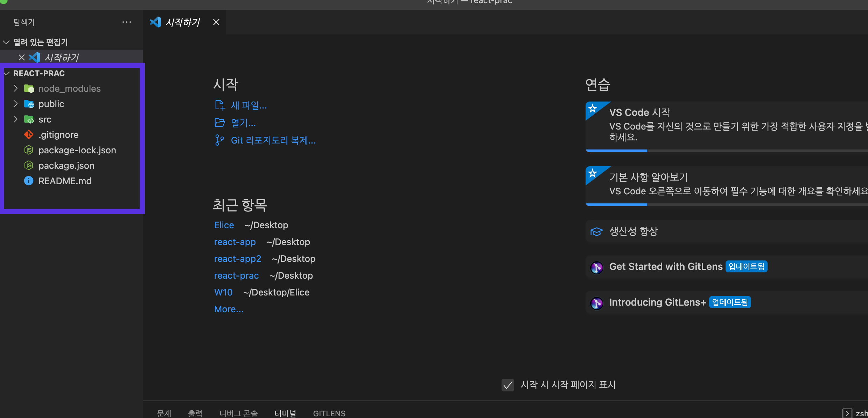Open recent project Elice
868x418 pixels.
[224, 225]
